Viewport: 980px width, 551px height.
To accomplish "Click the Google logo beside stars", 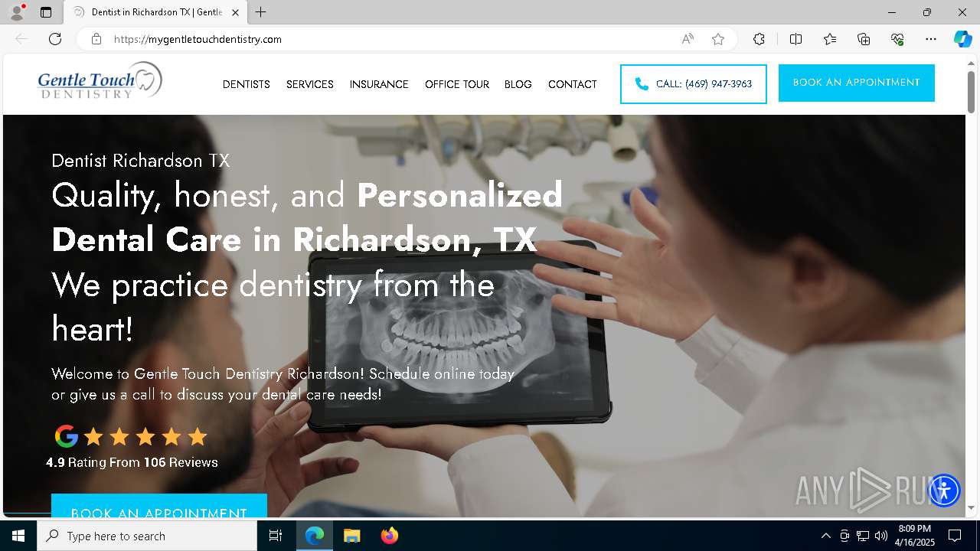I will tap(67, 436).
